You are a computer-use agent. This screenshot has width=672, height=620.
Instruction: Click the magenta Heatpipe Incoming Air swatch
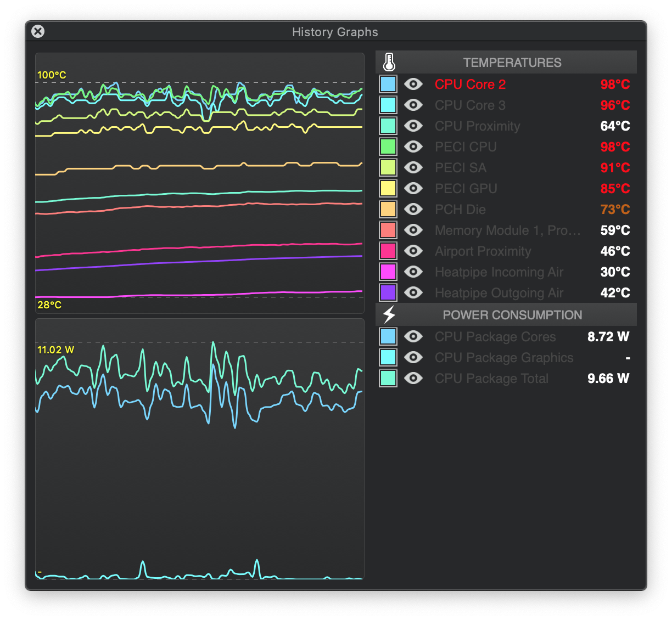pyautogui.click(x=388, y=272)
